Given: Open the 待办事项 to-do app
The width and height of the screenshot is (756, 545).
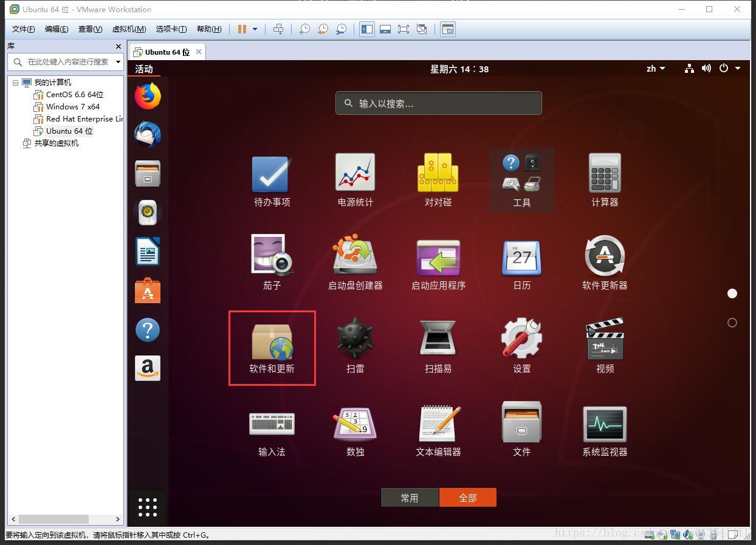Looking at the screenshot, I should [x=272, y=181].
